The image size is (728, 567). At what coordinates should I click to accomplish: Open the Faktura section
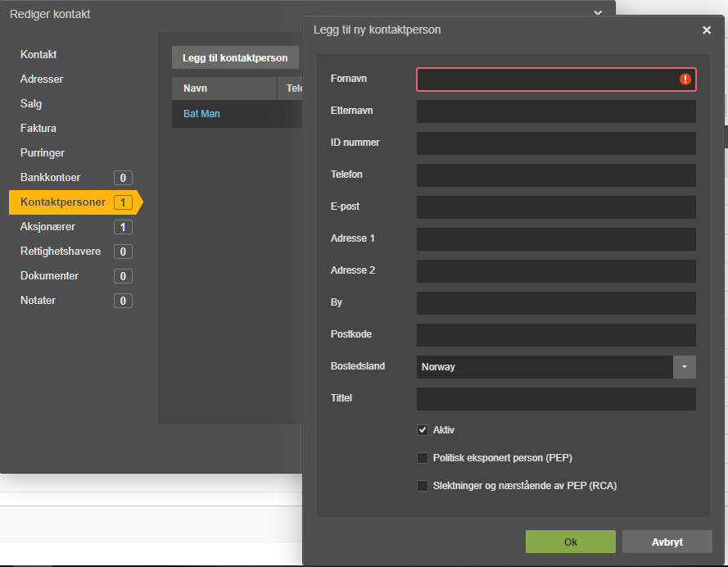pos(38,128)
